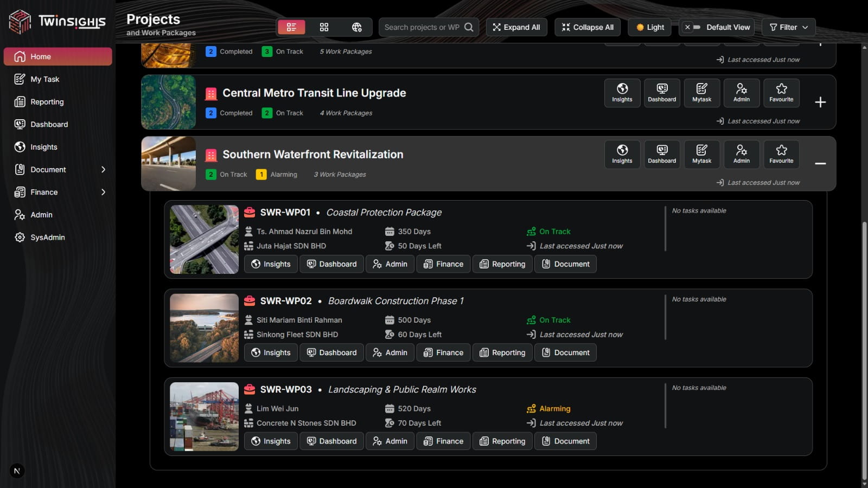Image resolution: width=868 pixels, height=488 pixels.
Task: Switch to Light theme mode
Action: [x=649, y=27]
